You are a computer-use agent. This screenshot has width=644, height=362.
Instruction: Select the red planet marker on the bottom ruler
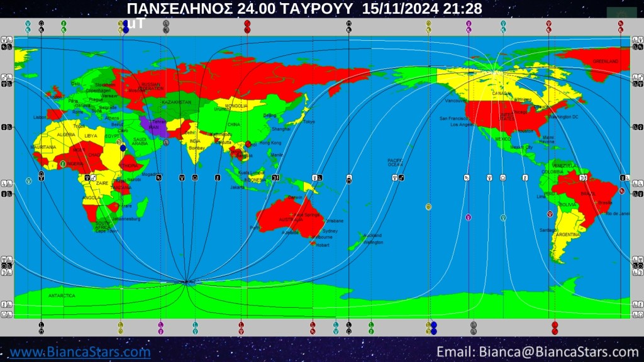pos(555,327)
